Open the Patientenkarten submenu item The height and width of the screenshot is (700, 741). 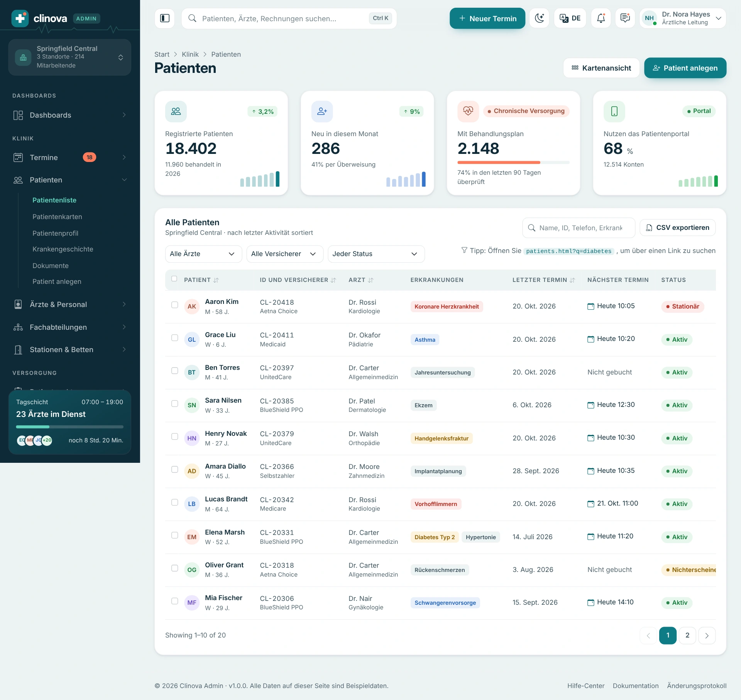(x=57, y=217)
